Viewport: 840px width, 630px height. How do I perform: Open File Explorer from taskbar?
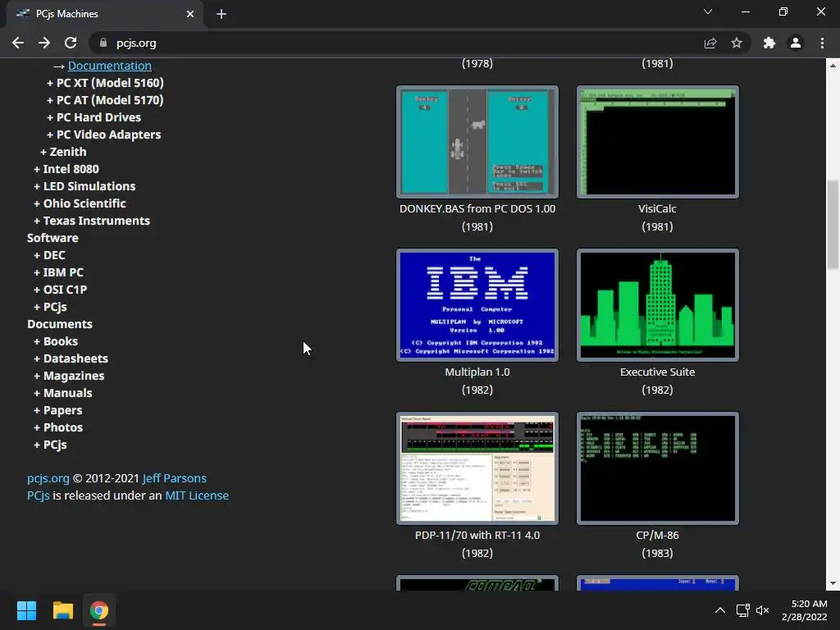[x=62, y=610]
